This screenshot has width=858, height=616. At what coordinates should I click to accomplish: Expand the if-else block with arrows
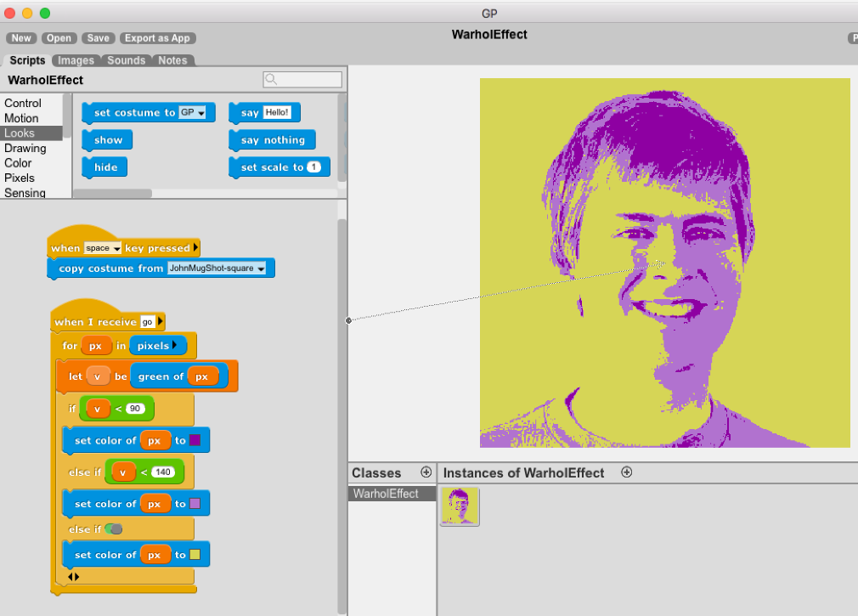tap(73, 577)
